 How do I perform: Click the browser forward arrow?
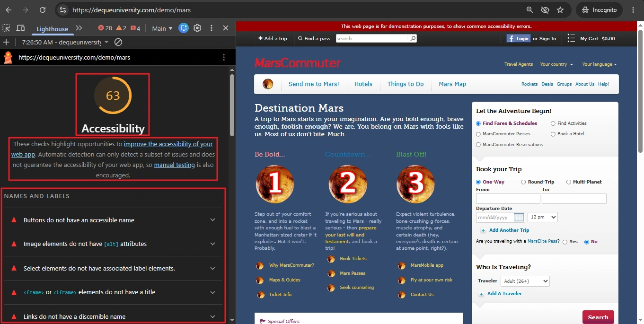point(26,10)
